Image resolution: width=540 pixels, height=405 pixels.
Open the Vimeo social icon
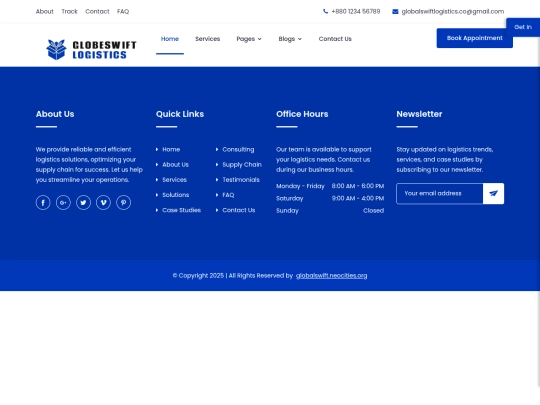[103, 202]
